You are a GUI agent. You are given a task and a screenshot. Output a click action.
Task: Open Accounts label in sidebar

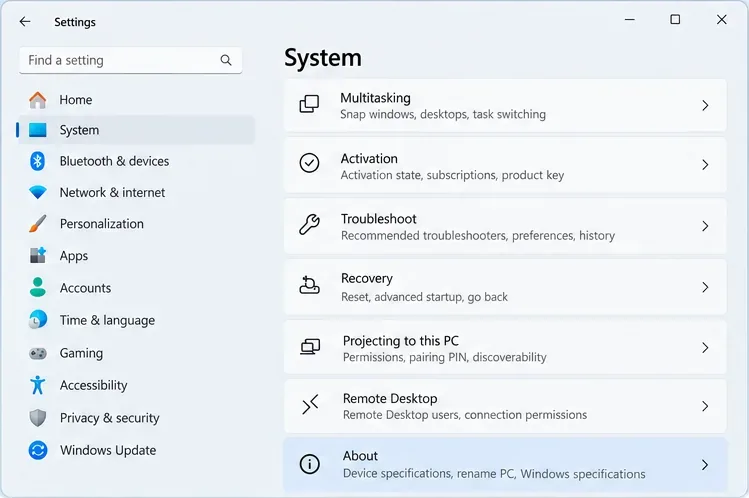[85, 288]
